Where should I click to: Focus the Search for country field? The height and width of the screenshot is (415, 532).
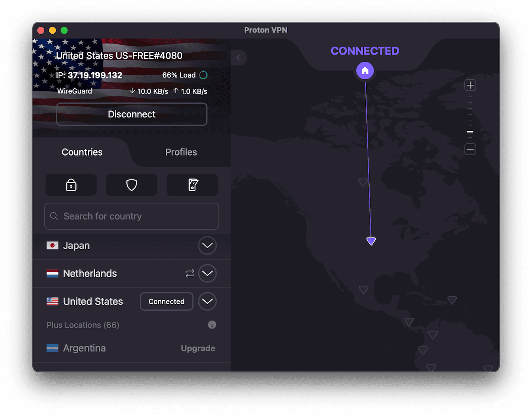pyautogui.click(x=132, y=216)
